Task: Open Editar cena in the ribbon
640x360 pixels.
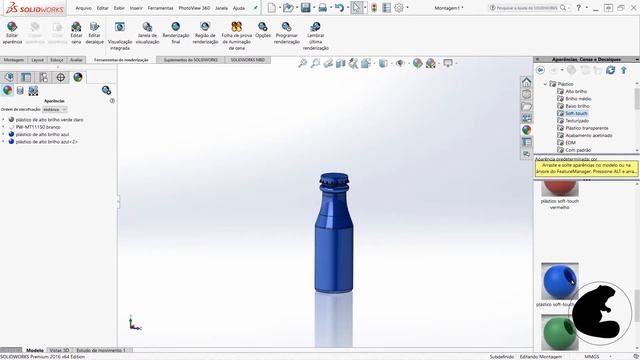Action: click(76, 33)
